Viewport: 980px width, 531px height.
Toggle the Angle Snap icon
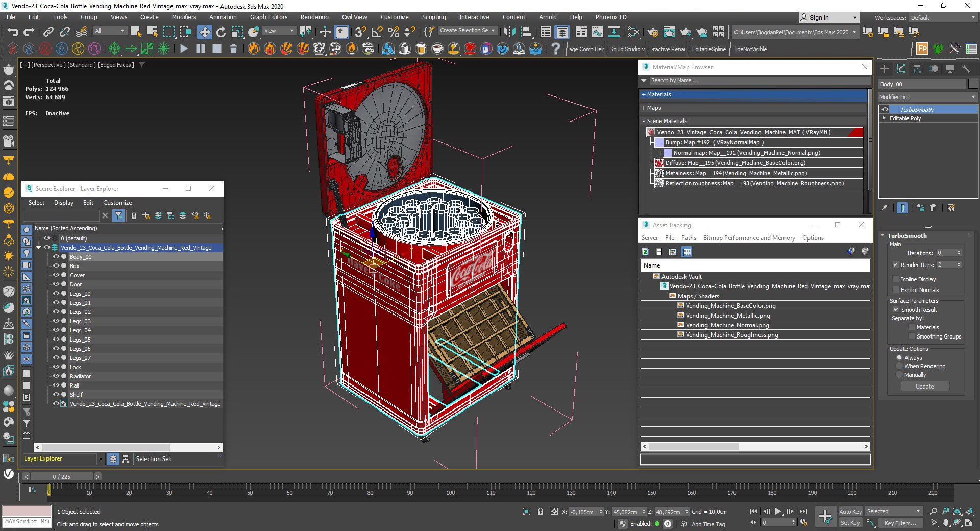click(377, 32)
